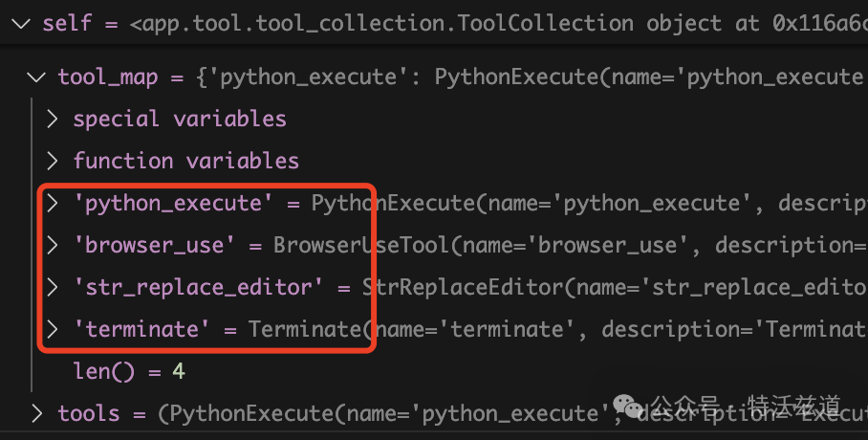
Task: Click the tools variable name
Action: (x=89, y=413)
